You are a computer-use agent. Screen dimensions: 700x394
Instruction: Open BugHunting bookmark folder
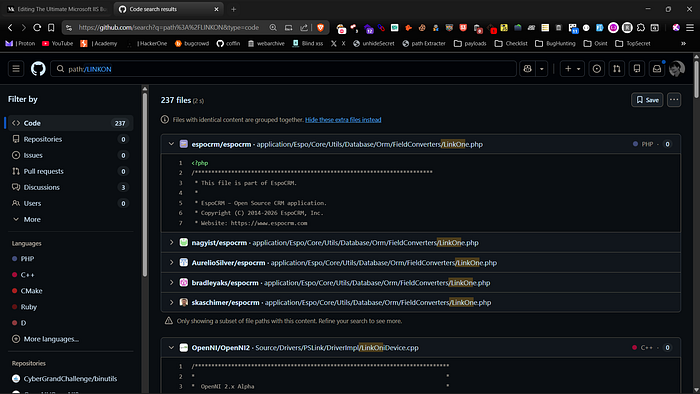click(x=555, y=43)
